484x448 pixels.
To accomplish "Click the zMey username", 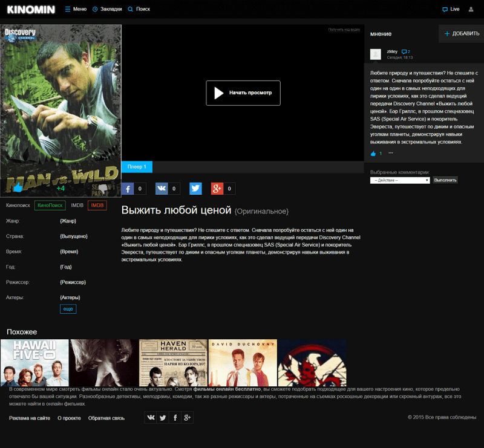I will (x=392, y=51).
